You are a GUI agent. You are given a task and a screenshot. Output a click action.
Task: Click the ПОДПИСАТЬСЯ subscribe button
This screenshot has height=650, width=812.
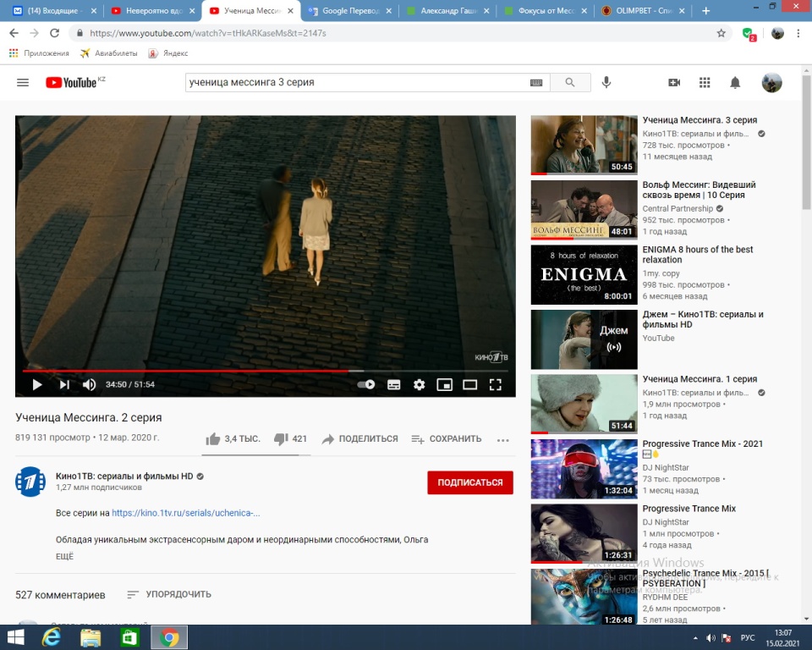pos(470,482)
